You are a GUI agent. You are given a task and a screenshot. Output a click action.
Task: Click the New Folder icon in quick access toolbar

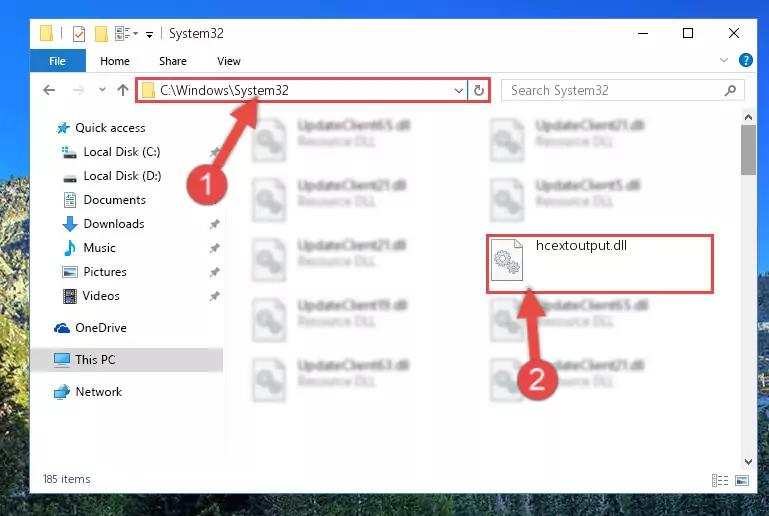(x=101, y=34)
